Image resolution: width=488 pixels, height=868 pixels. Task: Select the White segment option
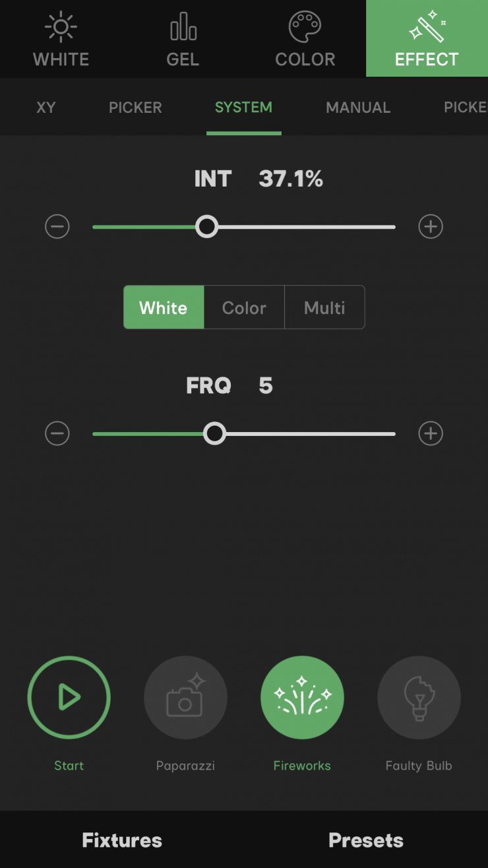pyautogui.click(x=164, y=307)
